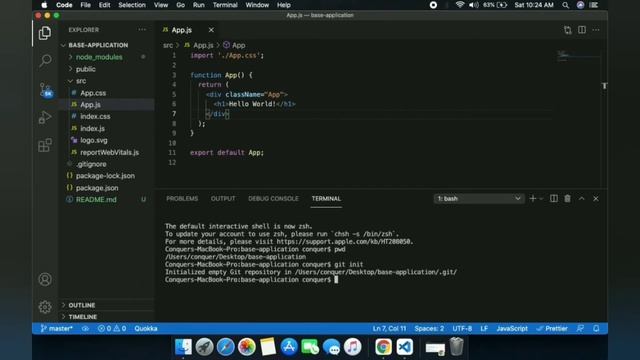This screenshot has height=360, width=640.
Task: Switch to the DEBUG CONSOLE tab
Action: pyautogui.click(x=273, y=198)
